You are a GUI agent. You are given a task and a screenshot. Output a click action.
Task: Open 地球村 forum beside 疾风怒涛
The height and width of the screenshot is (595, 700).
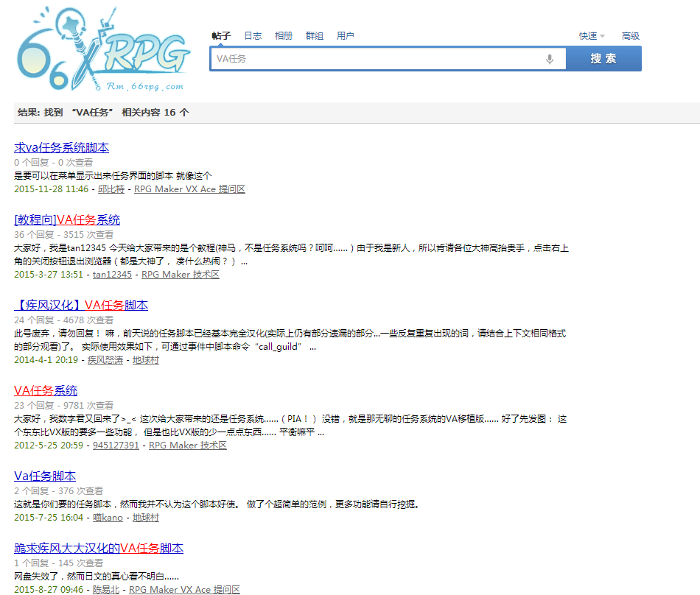point(146,360)
